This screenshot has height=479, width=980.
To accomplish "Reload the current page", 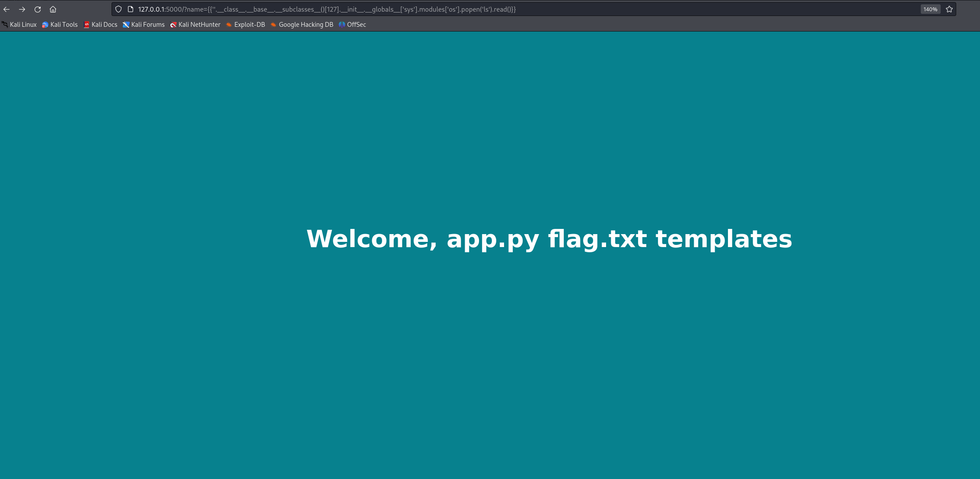I will click(x=38, y=9).
